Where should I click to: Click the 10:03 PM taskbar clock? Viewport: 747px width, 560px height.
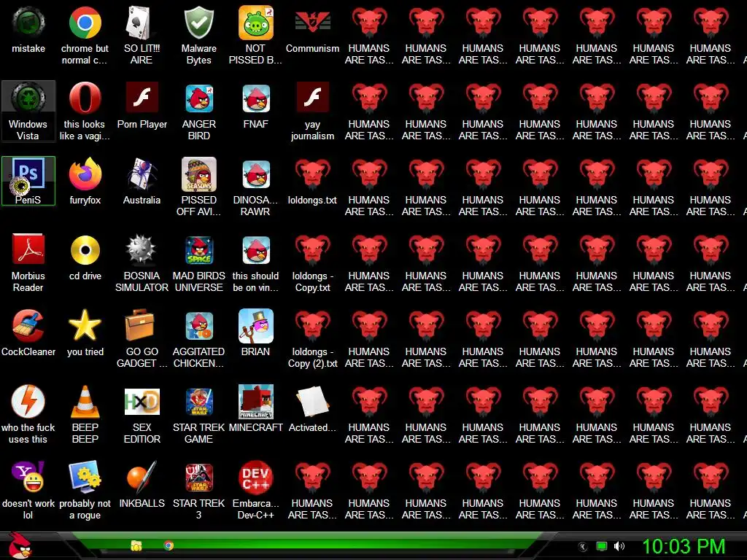683,546
